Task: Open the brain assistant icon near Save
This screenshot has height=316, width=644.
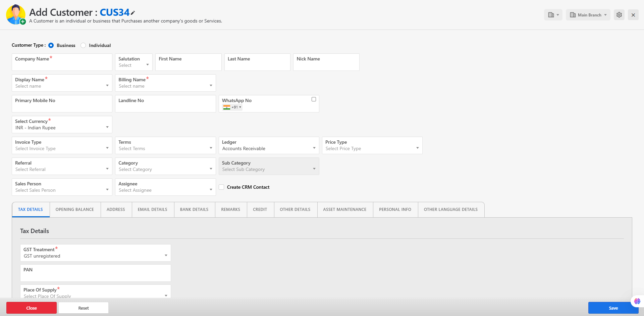Action: tap(637, 301)
